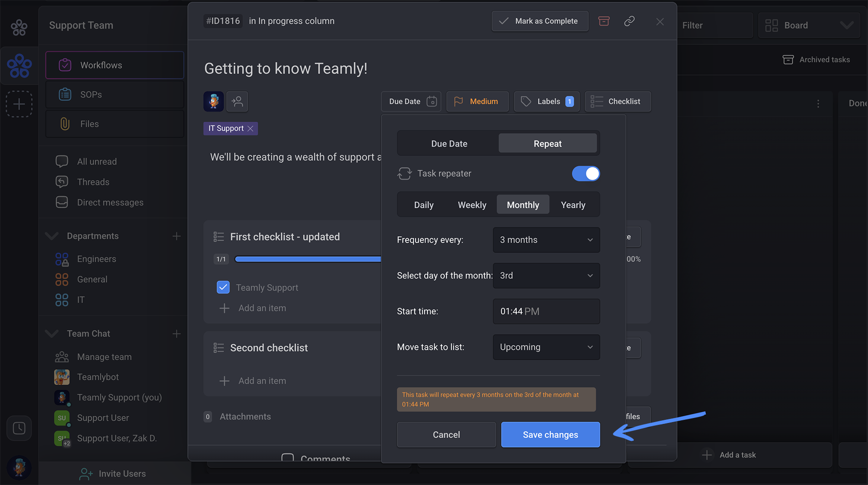Select the Monthly repeat option
The height and width of the screenshot is (485, 868).
tap(523, 205)
